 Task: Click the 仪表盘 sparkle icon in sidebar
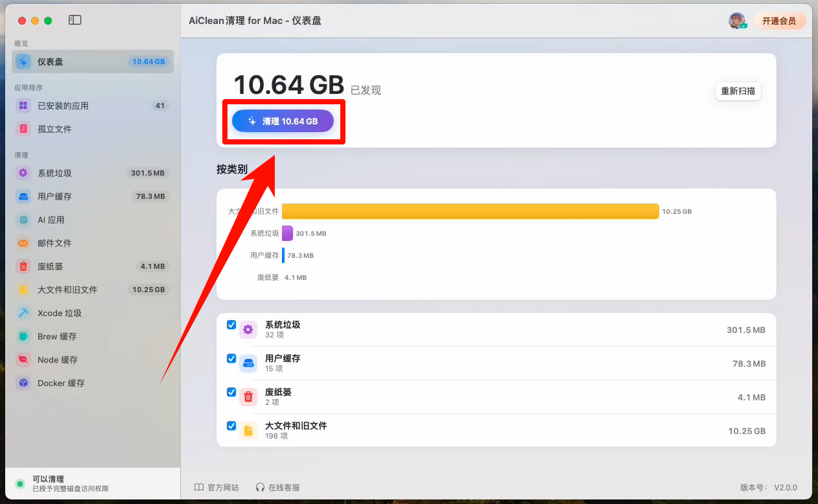click(23, 62)
